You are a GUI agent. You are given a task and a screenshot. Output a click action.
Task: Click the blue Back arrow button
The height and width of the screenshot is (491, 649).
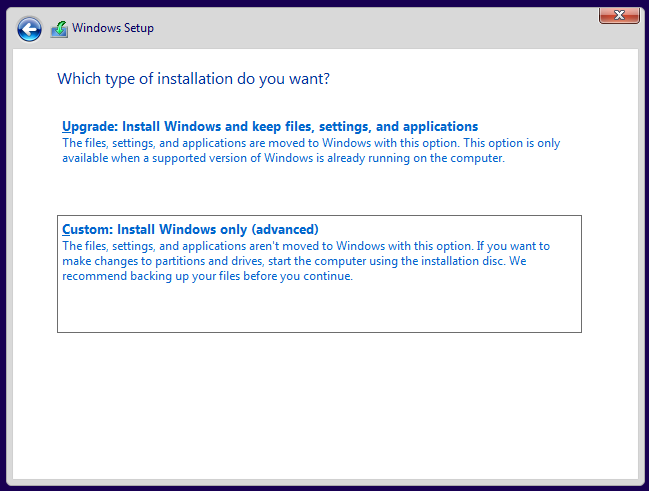point(29,29)
